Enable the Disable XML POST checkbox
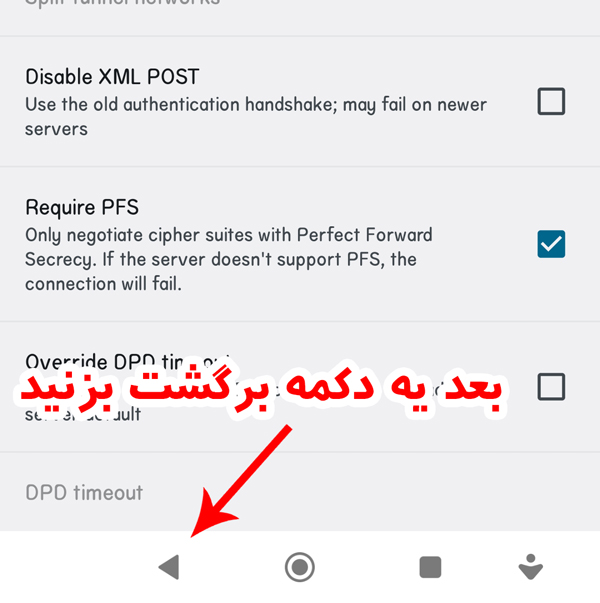The height and width of the screenshot is (603, 600). [x=551, y=101]
